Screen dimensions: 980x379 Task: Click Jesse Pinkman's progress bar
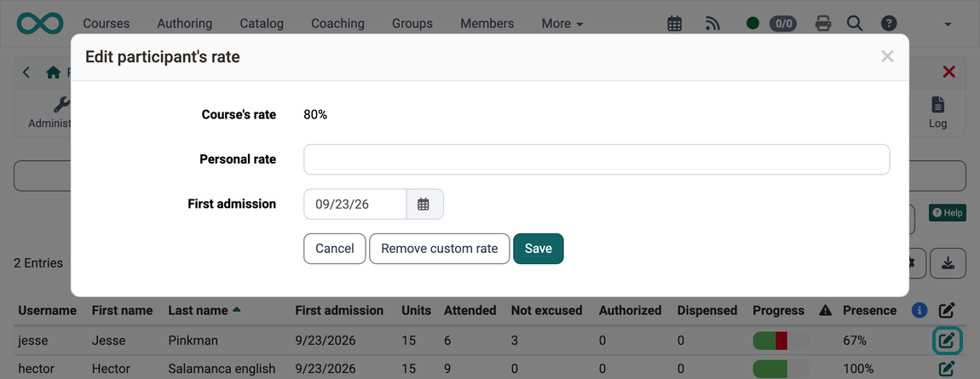[781, 341]
